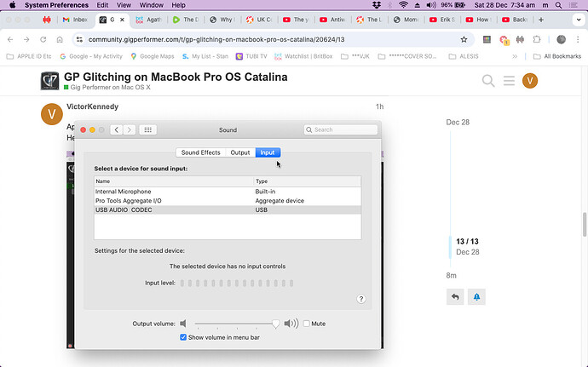
Task: Bookmark this page with star
Action: (464, 39)
